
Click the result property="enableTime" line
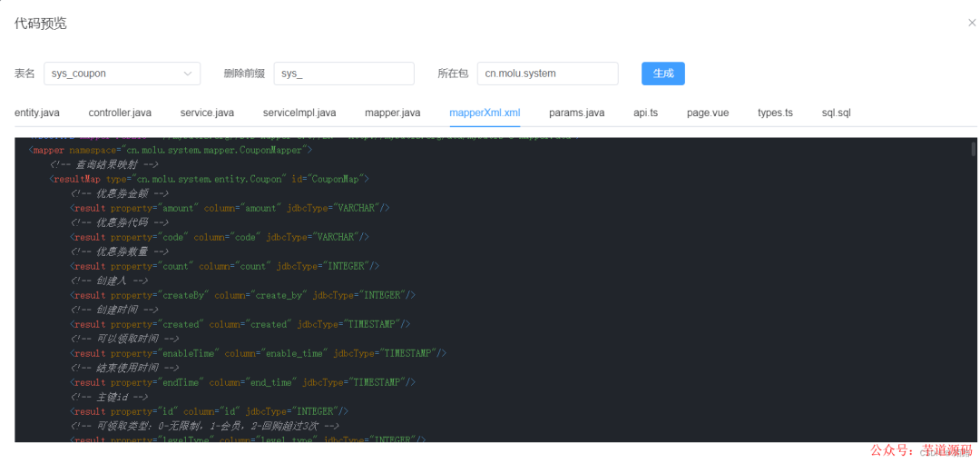coord(259,353)
